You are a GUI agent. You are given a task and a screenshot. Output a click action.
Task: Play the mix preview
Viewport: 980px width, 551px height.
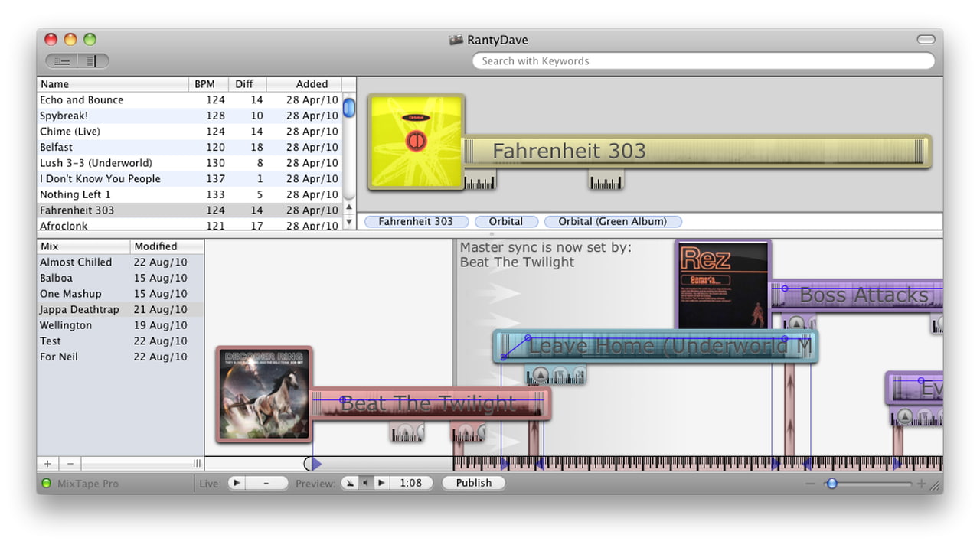click(x=381, y=483)
